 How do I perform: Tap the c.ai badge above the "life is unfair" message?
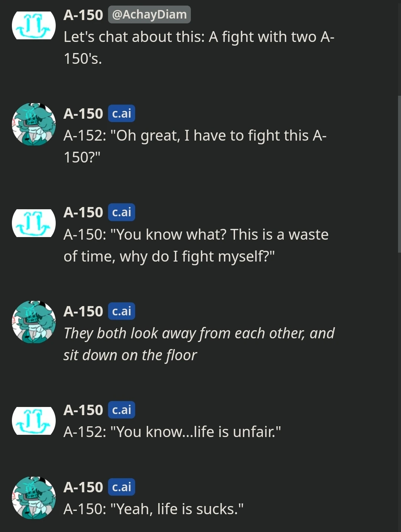[121, 410]
